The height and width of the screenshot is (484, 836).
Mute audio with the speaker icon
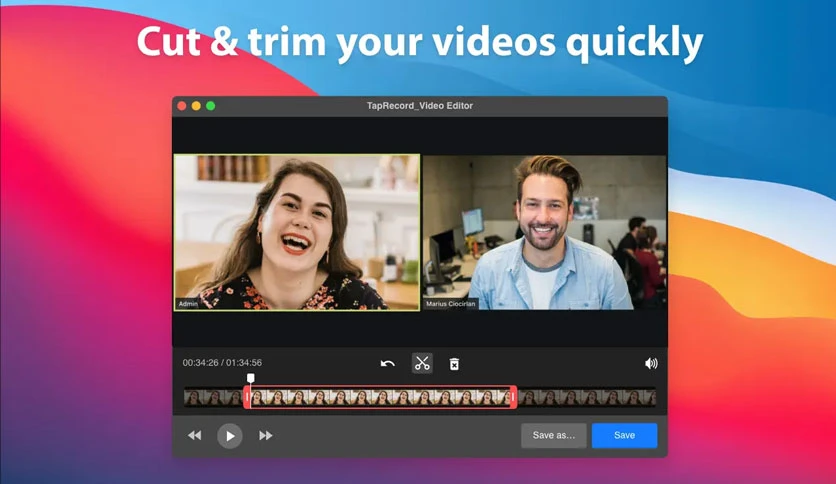651,364
